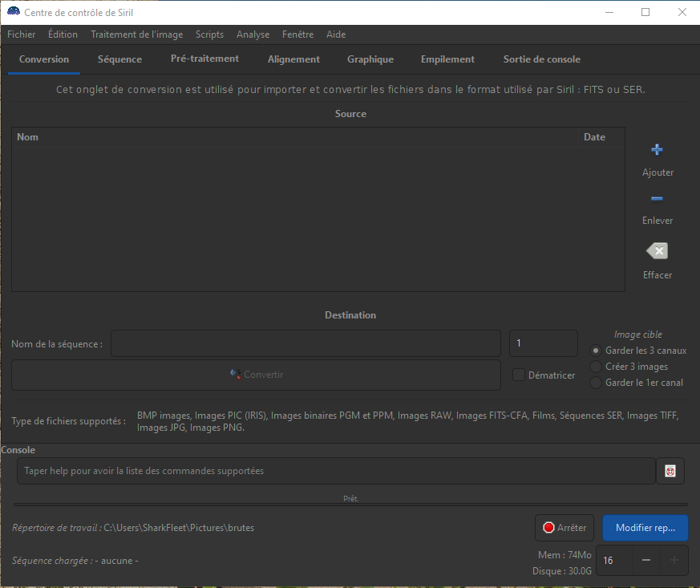Screen dimensions: 700x588
Task: Click the Enlever minus icon
Action: tap(657, 199)
